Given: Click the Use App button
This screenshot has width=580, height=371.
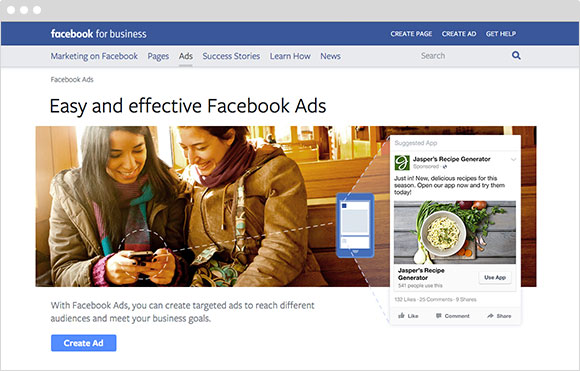Looking at the screenshot, I should [x=495, y=277].
